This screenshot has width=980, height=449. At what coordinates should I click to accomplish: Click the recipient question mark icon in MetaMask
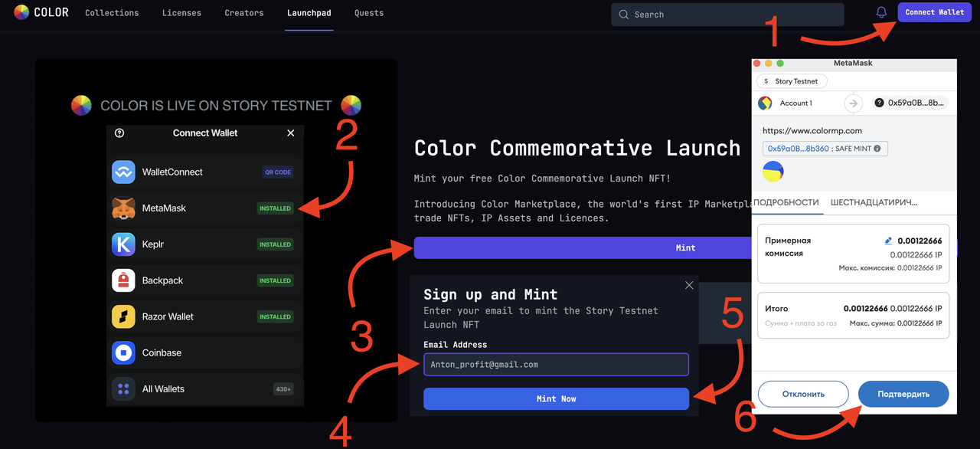(879, 103)
